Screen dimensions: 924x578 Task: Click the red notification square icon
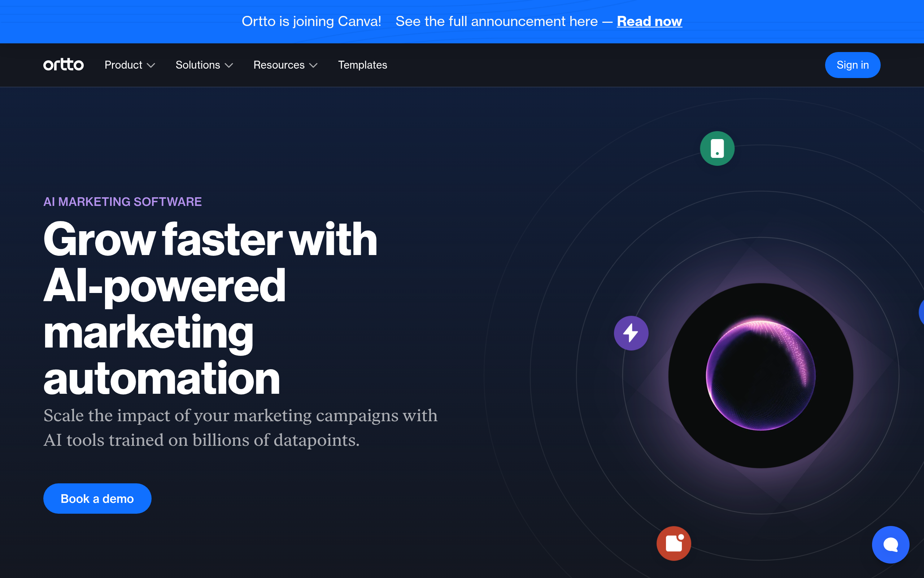point(674,543)
